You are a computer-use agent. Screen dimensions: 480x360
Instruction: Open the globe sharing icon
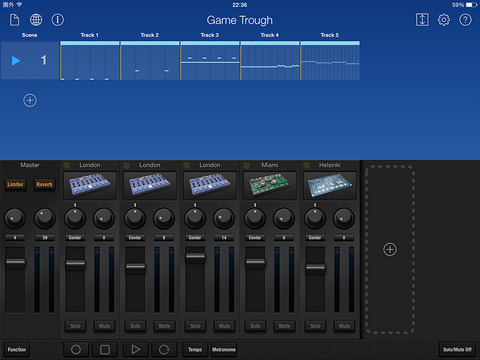click(36, 20)
